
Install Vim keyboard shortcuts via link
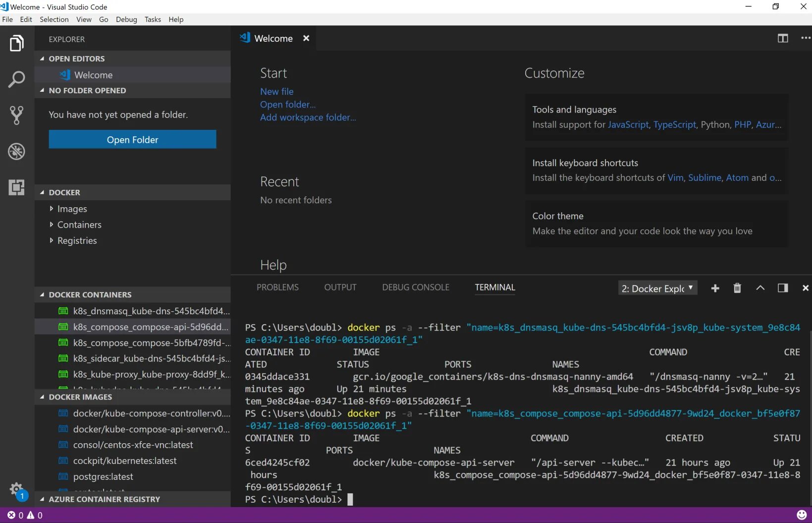click(x=675, y=177)
